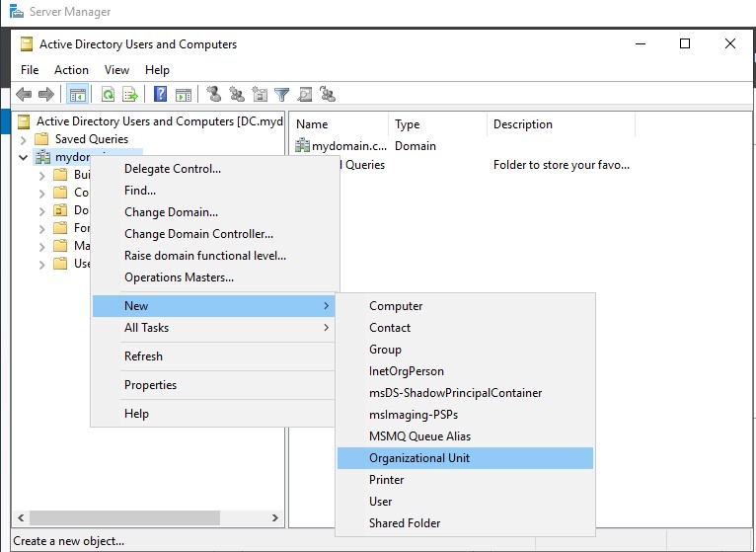Choose Refresh in the context menu
The image size is (756, 552).
click(x=213, y=356)
